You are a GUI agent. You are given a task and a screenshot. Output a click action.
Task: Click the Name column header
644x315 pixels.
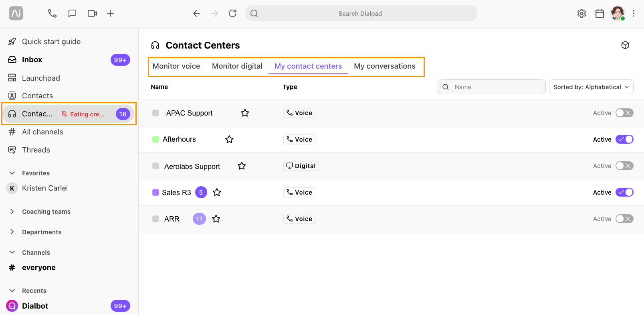tap(159, 87)
